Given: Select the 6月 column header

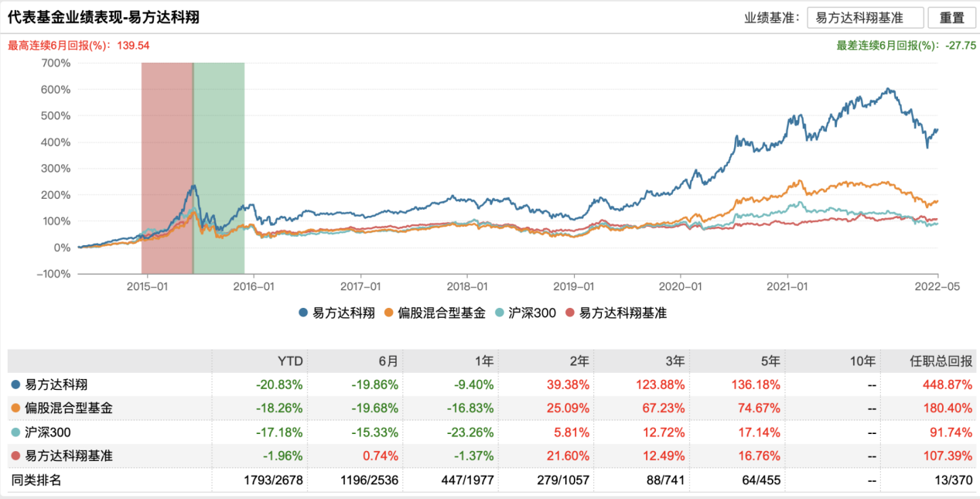Looking at the screenshot, I should pos(388,361).
